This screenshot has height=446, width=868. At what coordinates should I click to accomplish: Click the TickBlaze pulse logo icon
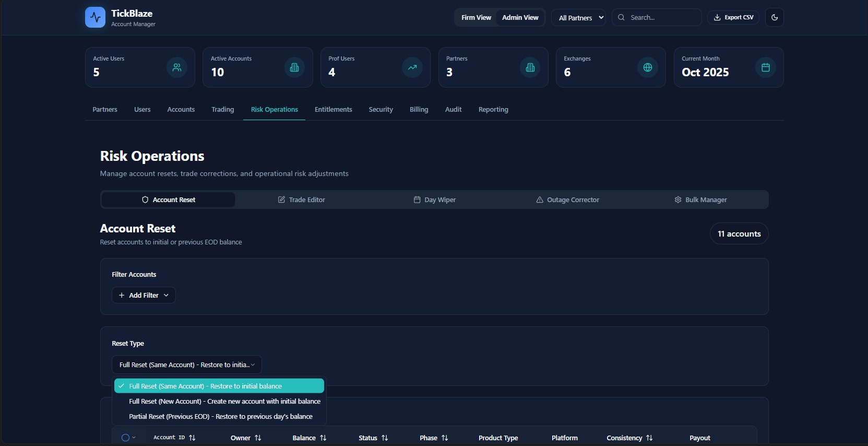95,17
